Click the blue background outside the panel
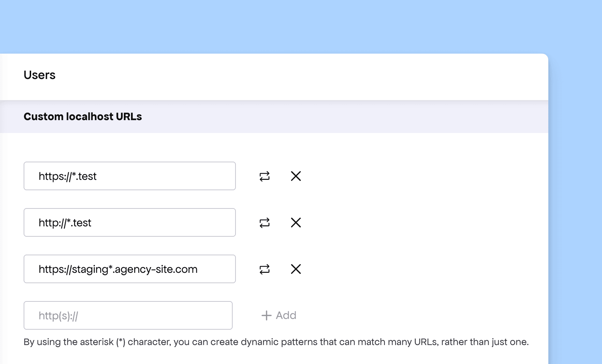 coord(301,25)
